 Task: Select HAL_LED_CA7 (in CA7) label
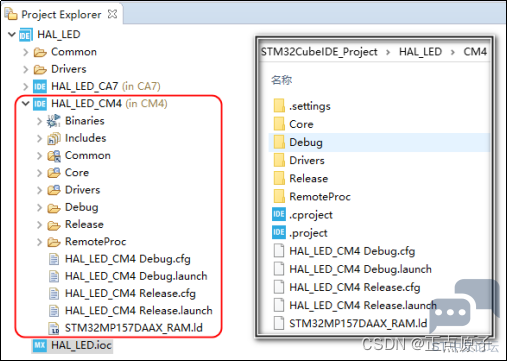[106, 87]
